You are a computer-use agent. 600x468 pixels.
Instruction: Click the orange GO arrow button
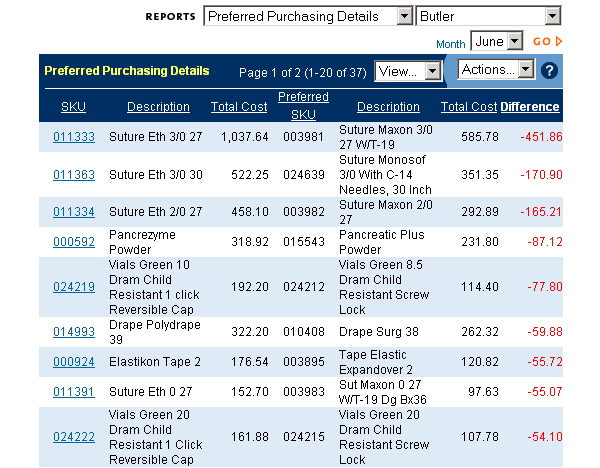pyautogui.click(x=548, y=41)
